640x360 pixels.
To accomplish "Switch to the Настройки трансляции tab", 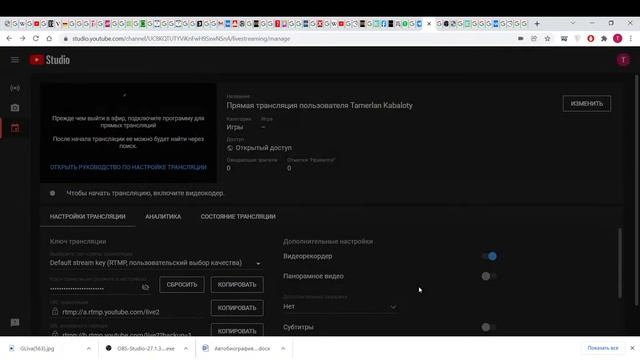I will (87, 217).
